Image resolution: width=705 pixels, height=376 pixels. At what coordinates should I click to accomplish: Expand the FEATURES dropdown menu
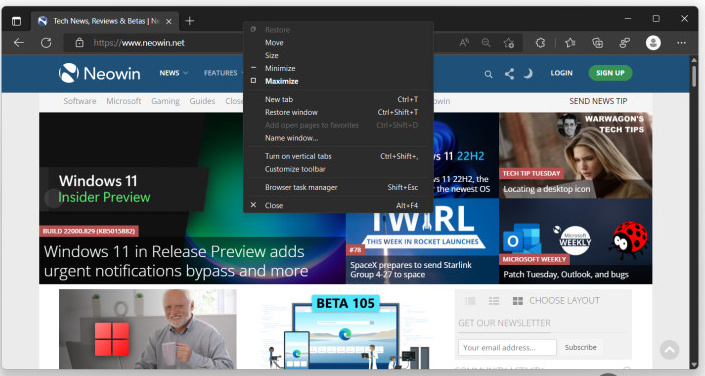(x=223, y=73)
